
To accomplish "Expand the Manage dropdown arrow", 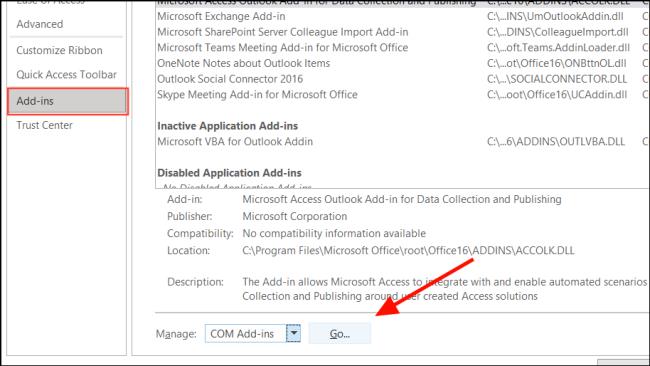I will point(293,333).
